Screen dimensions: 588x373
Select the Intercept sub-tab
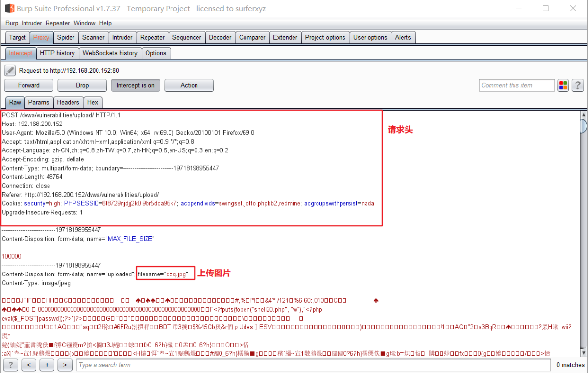click(21, 53)
